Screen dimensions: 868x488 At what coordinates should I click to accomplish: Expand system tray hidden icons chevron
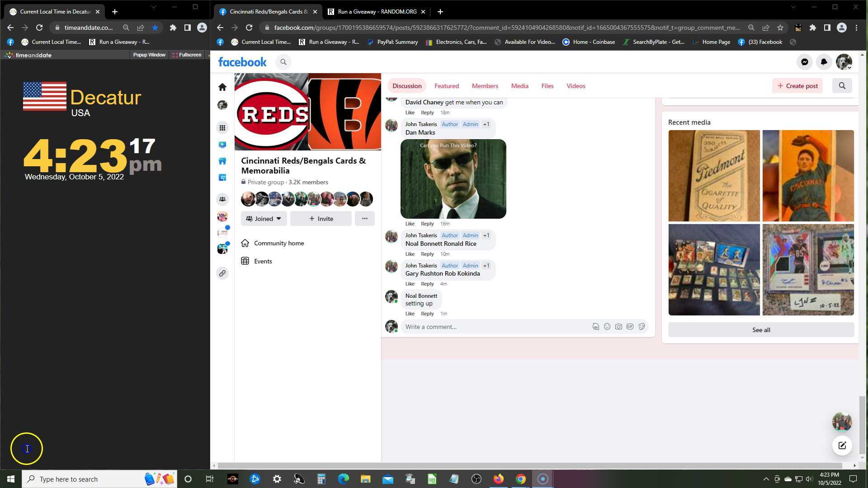[766, 479]
